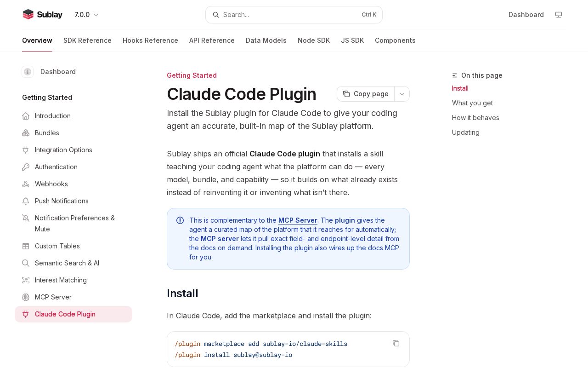Jump to Updating section
This screenshot has height=368, width=588.
pyautogui.click(x=466, y=132)
